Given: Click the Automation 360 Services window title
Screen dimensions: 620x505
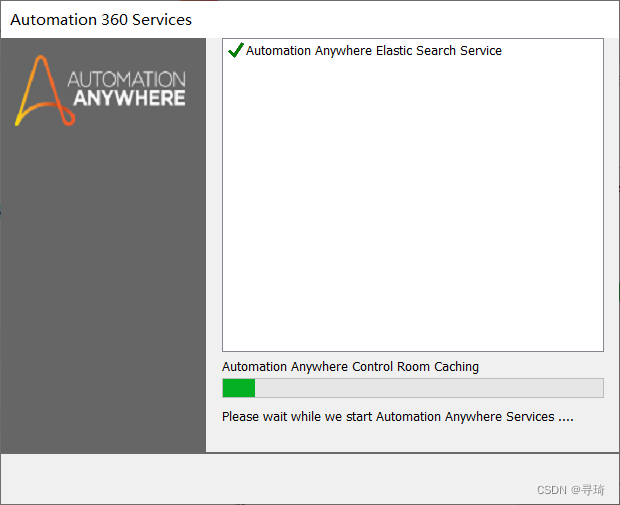Looking at the screenshot, I should 101,20.
